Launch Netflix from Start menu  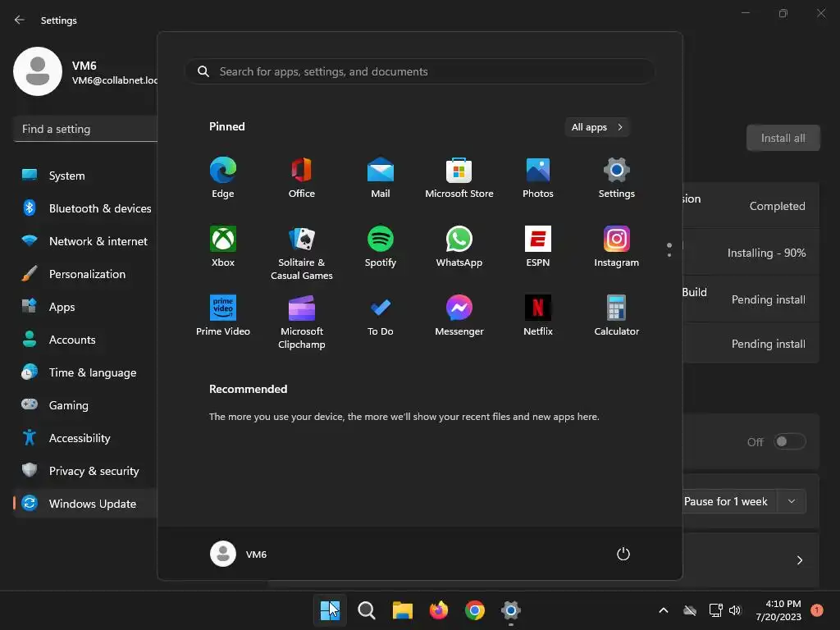point(538,316)
